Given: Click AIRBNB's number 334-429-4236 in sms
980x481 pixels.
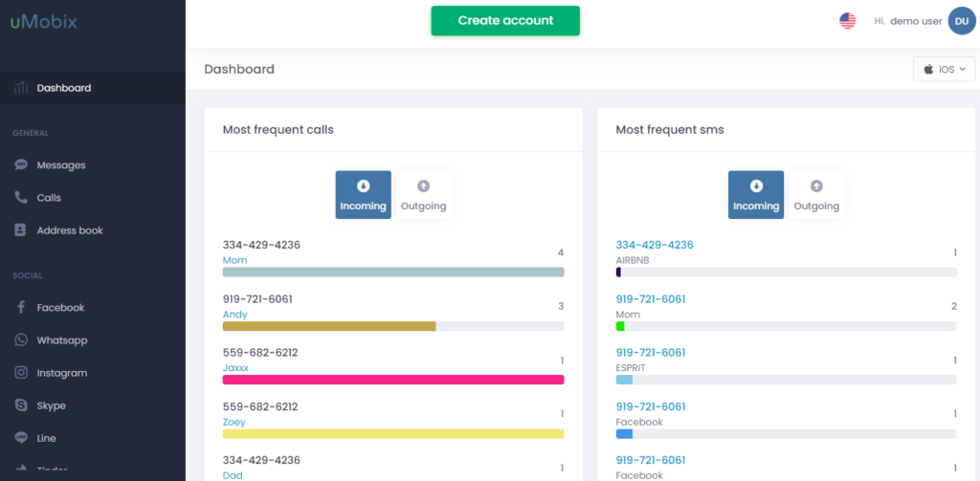Looking at the screenshot, I should coord(655,245).
